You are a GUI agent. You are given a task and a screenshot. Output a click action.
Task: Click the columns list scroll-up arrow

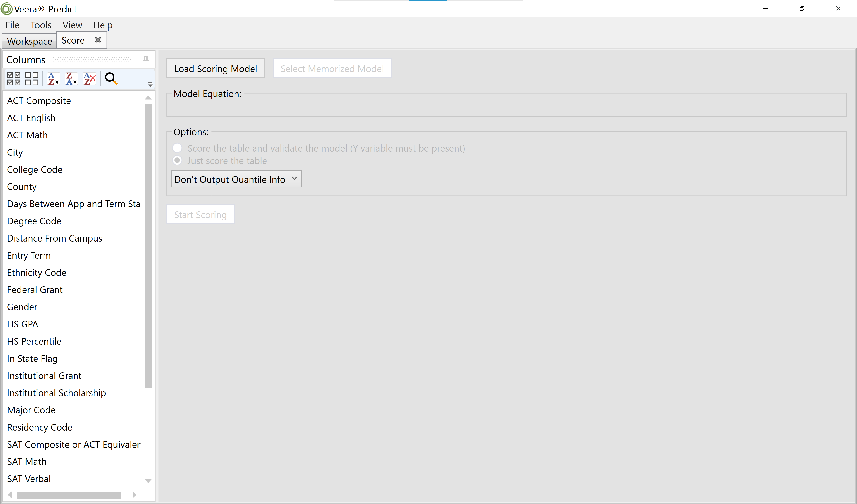148,98
